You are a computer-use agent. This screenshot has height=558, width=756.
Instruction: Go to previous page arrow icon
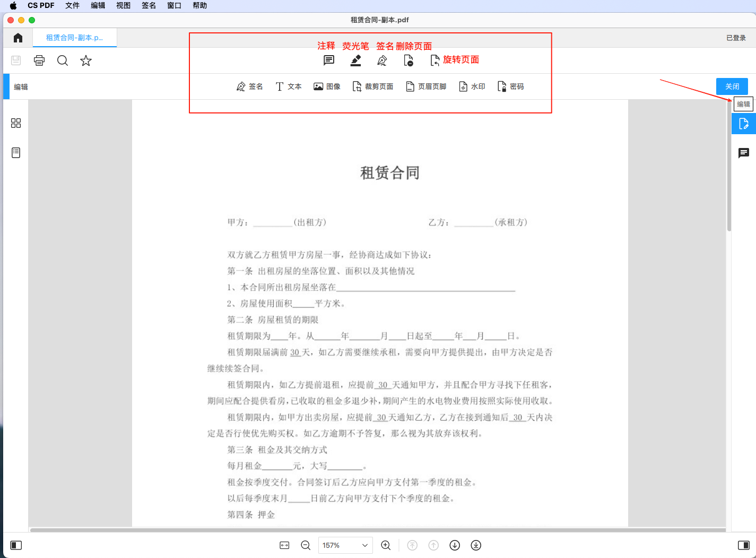click(433, 545)
